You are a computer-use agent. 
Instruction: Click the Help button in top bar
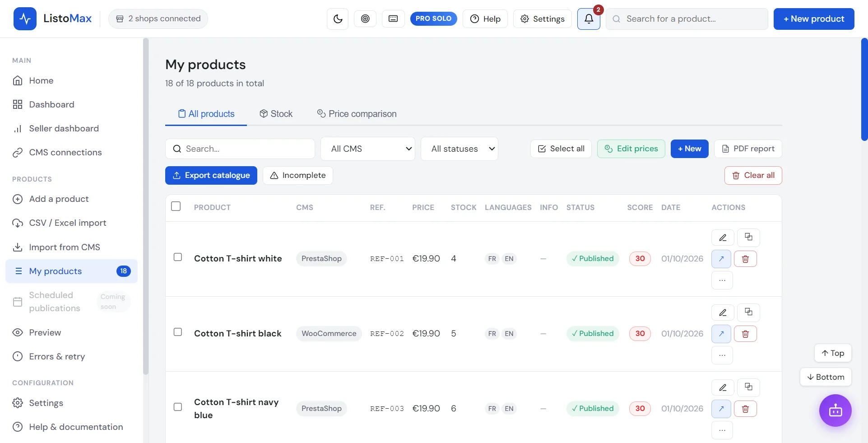point(485,19)
